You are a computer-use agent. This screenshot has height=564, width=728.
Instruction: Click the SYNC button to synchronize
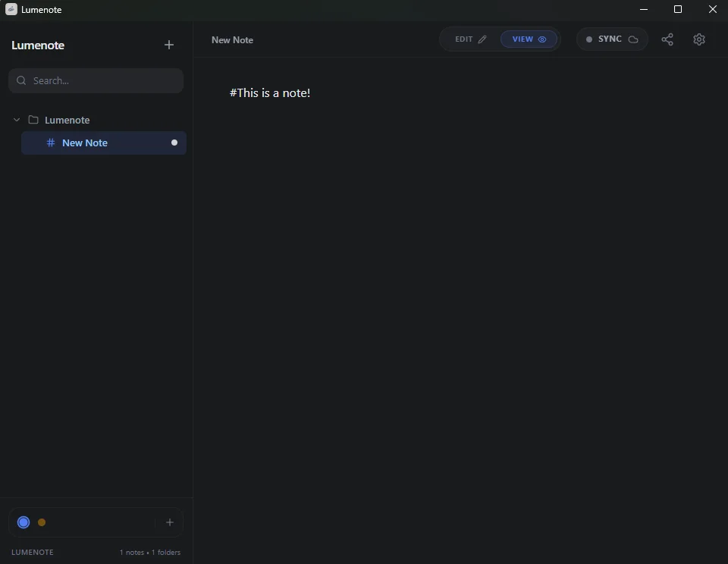click(x=612, y=39)
